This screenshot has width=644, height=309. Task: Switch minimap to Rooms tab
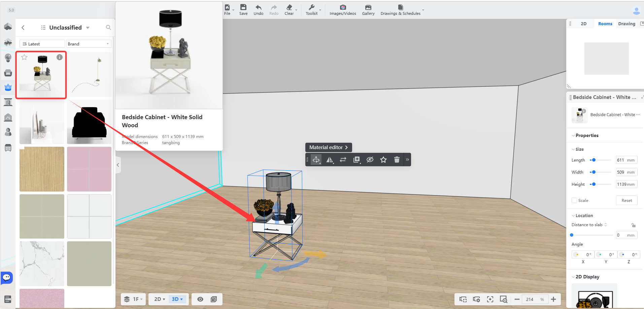605,24
